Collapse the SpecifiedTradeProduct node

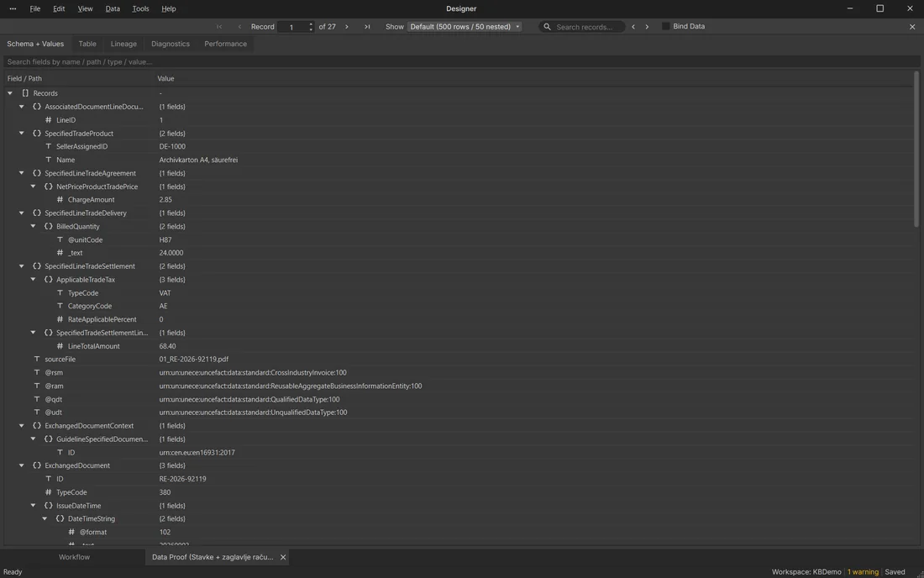tap(22, 133)
